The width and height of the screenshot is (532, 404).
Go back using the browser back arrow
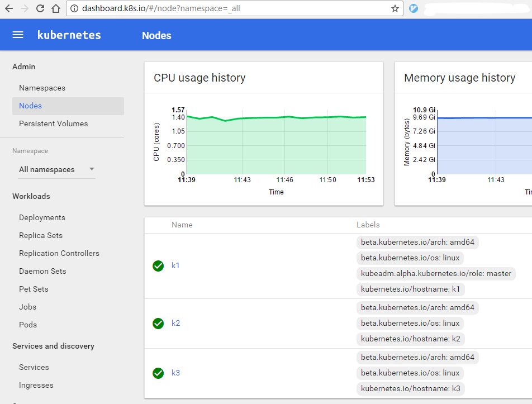click(x=8, y=8)
